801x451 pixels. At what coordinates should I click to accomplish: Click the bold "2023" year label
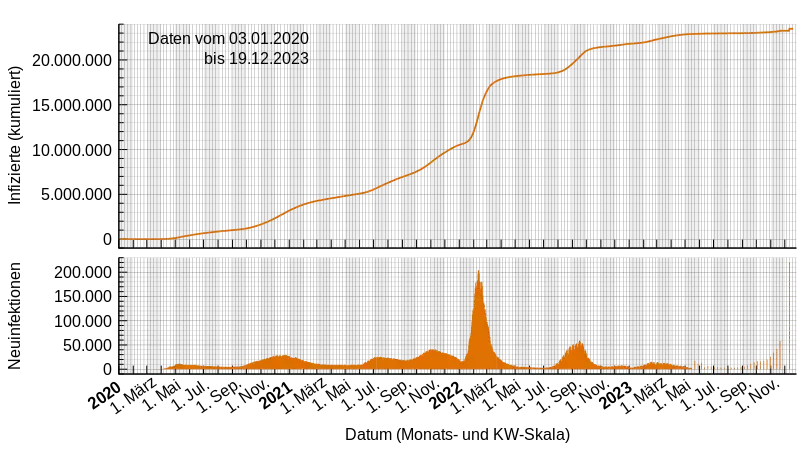pos(617,395)
